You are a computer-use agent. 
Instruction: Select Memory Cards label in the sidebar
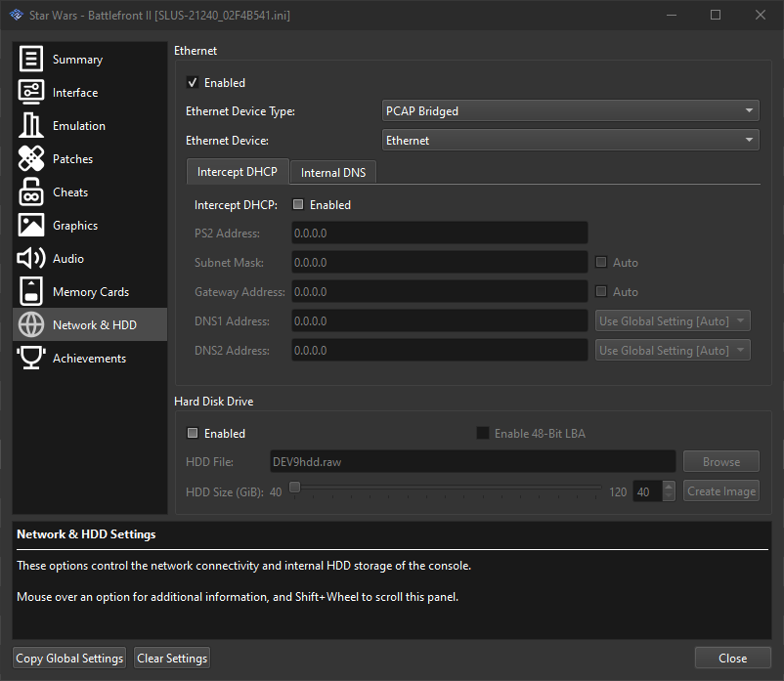point(91,292)
